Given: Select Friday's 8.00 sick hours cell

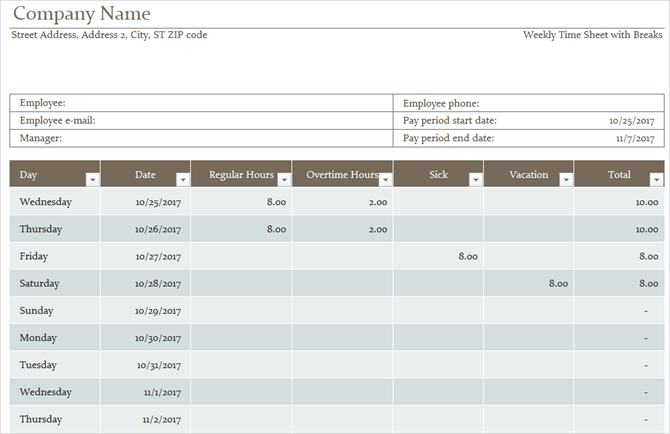Looking at the screenshot, I should [x=438, y=256].
